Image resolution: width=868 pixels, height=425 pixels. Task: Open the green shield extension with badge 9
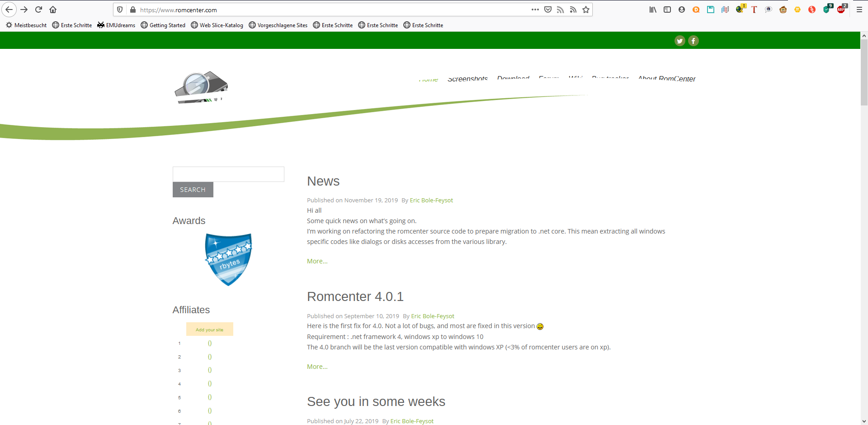[827, 9]
